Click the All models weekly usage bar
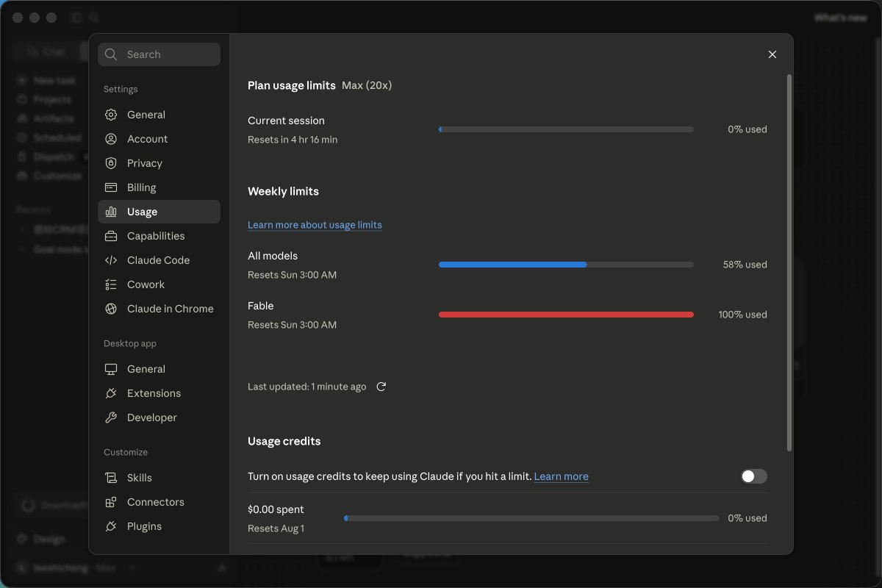This screenshot has width=882, height=588. (566, 265)
